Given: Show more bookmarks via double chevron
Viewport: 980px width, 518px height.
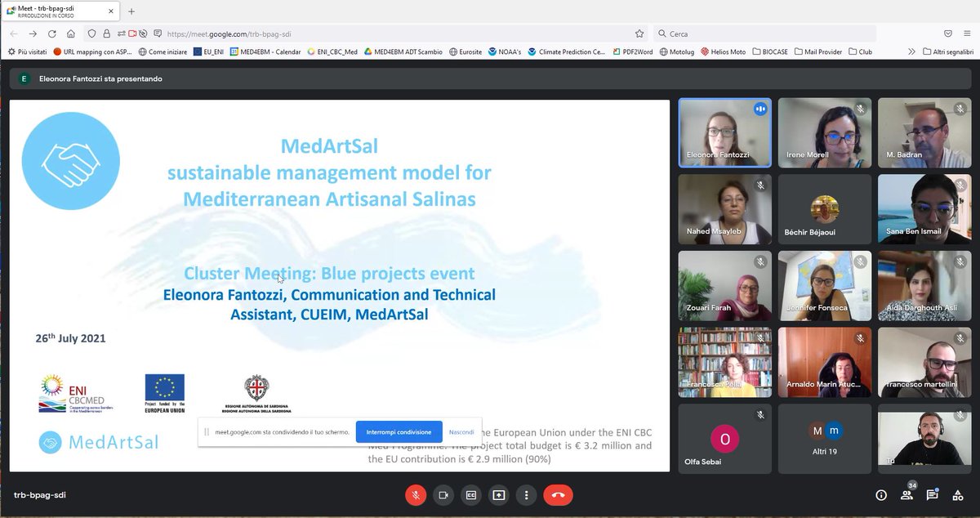Looking at the screenshot, I should point(911,51).
